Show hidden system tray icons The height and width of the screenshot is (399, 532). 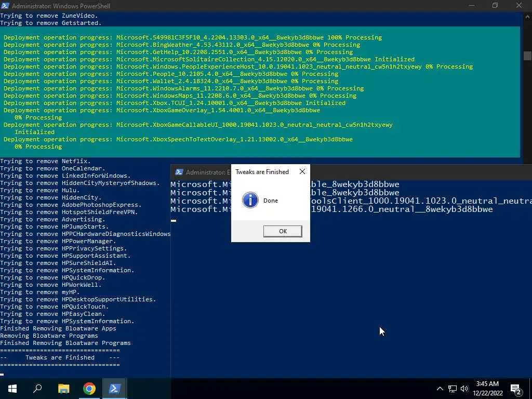click(x=440, y=389)
